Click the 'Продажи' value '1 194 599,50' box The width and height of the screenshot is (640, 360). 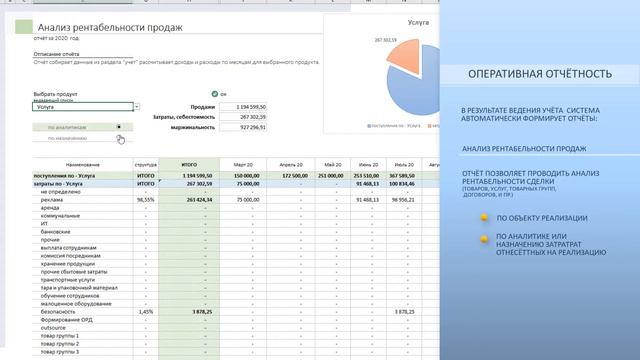[243, 107]
